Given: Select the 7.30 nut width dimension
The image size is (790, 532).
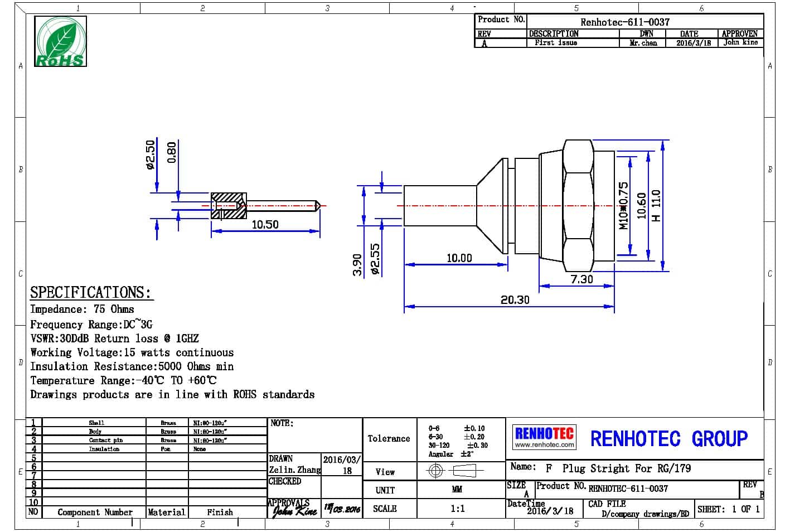Looking at the screenshot, I should [x=581, y=279].
